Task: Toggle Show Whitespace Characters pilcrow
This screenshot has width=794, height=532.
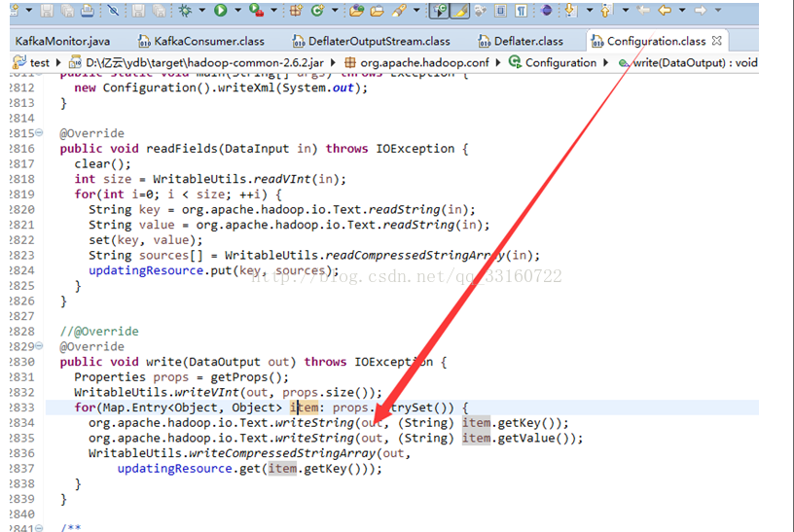Action: coord(521,10)
